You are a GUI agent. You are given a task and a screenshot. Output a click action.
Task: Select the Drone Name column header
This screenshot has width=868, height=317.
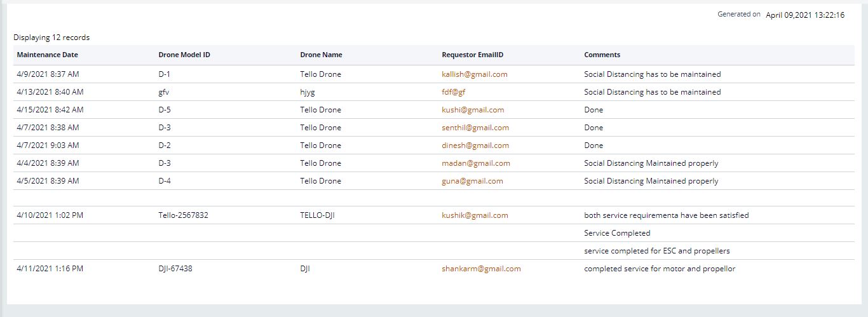click(x=321, y=55)
